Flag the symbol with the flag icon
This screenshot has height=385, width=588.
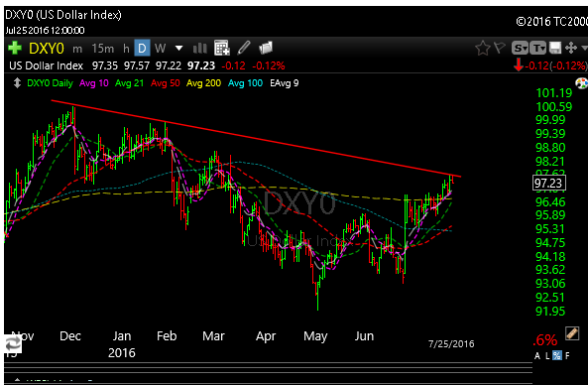coord(500,48)
